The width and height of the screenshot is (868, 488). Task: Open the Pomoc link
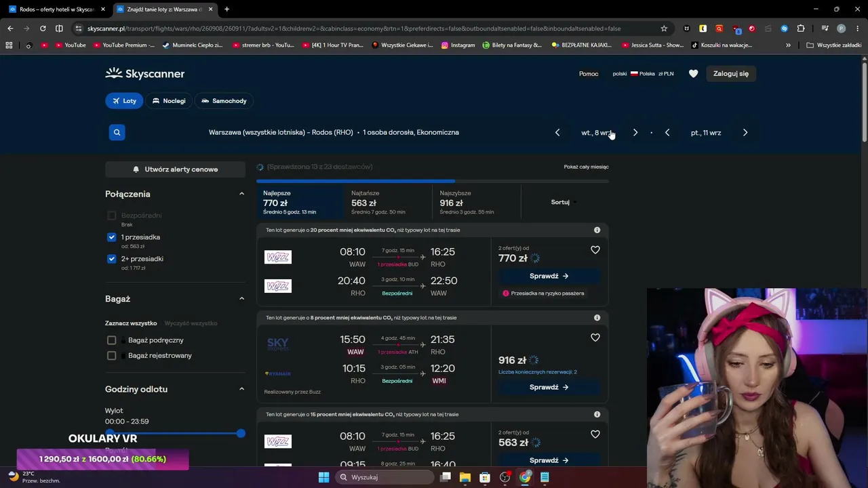[x=589, y=74]
